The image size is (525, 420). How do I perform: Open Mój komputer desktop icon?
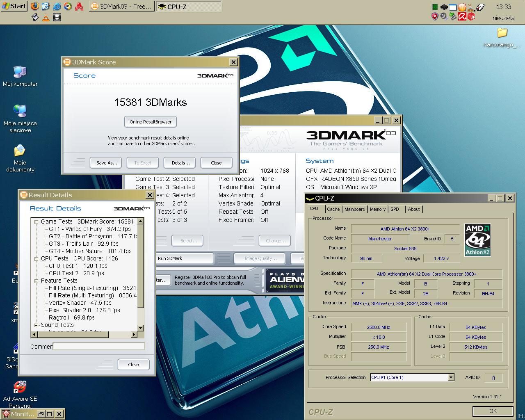(20, 76)
